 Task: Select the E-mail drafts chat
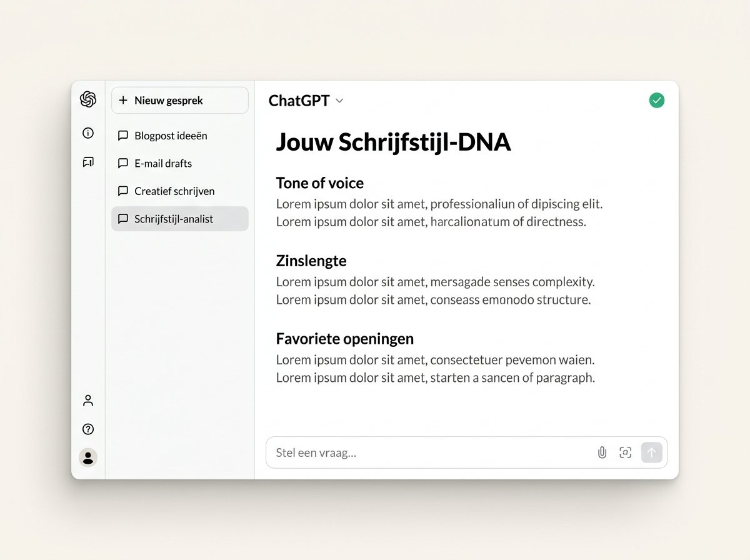pos(162,163)
